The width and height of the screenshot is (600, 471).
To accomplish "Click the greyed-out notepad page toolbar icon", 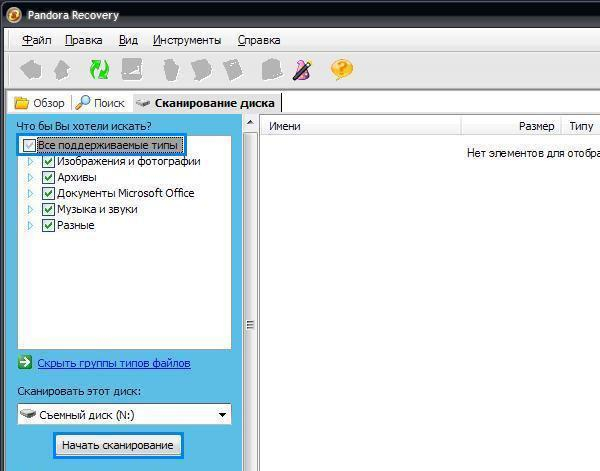I will coord(233,70).
